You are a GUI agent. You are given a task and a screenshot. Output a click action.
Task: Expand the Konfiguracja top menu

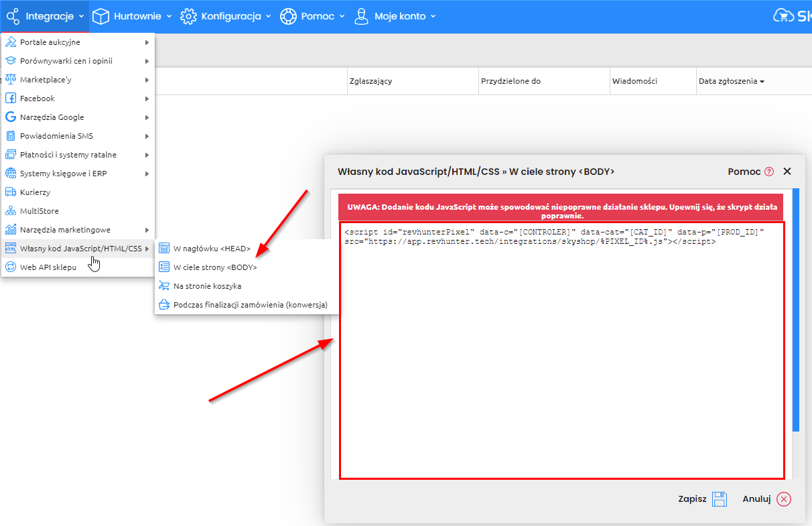(x=226, y=16)
